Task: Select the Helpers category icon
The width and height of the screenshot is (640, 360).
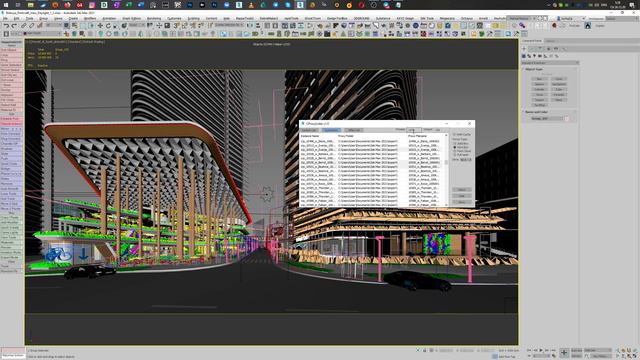Action: (546, 56)
